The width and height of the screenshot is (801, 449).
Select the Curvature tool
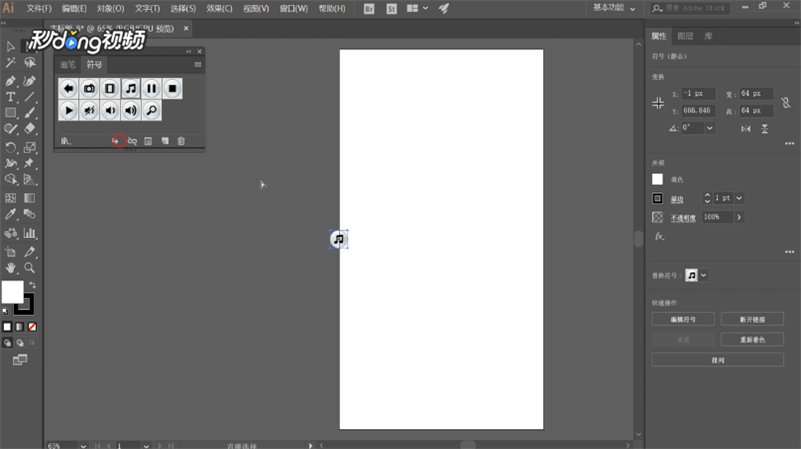point(30,81)
